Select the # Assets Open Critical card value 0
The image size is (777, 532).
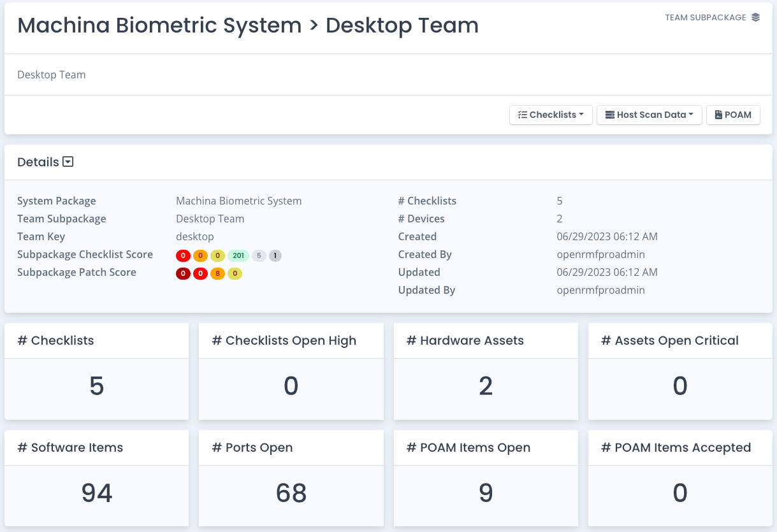(x=680, y=386)
